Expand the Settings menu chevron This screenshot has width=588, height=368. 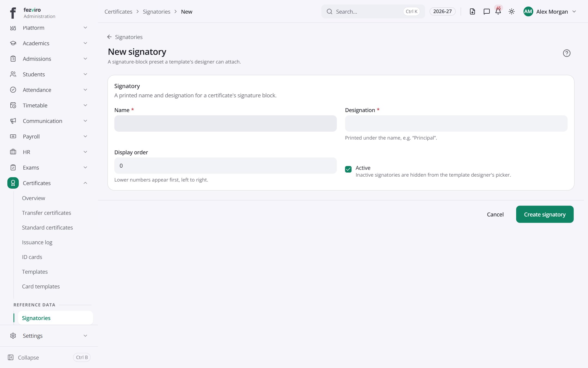[85, 336]
